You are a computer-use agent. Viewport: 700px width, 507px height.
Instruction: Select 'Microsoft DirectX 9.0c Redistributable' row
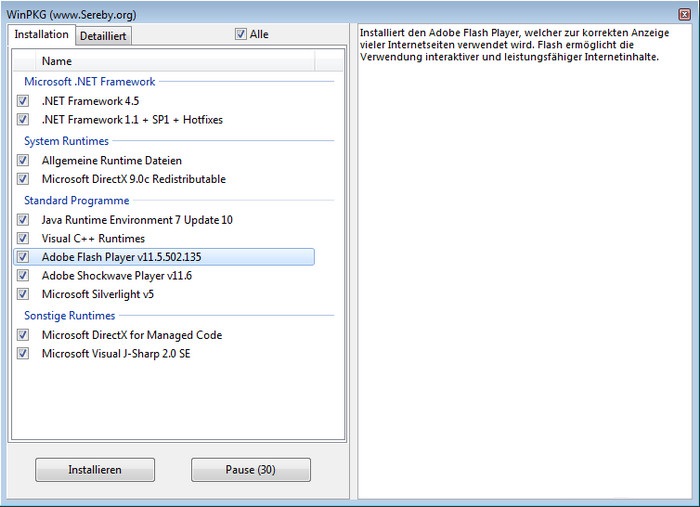click(164, 179)
